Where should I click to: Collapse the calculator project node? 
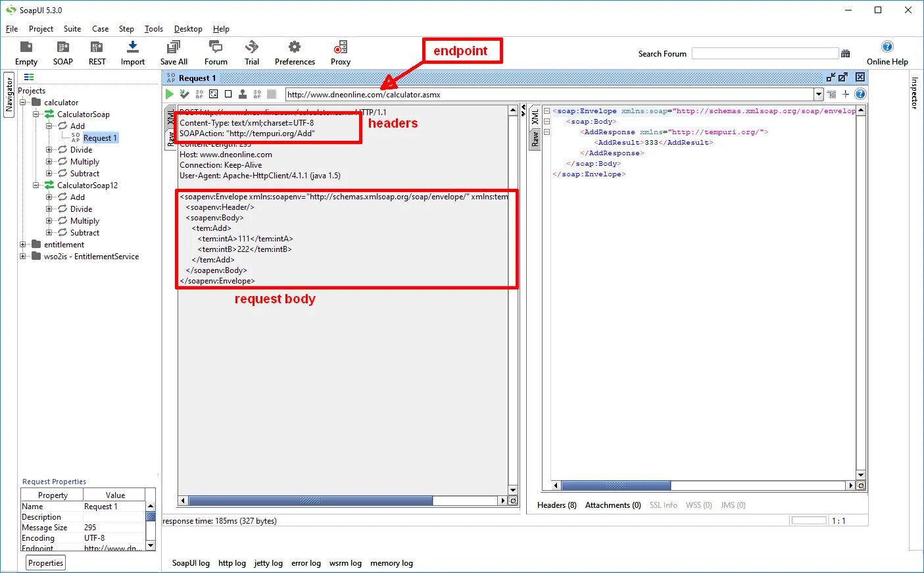(23, 102)
